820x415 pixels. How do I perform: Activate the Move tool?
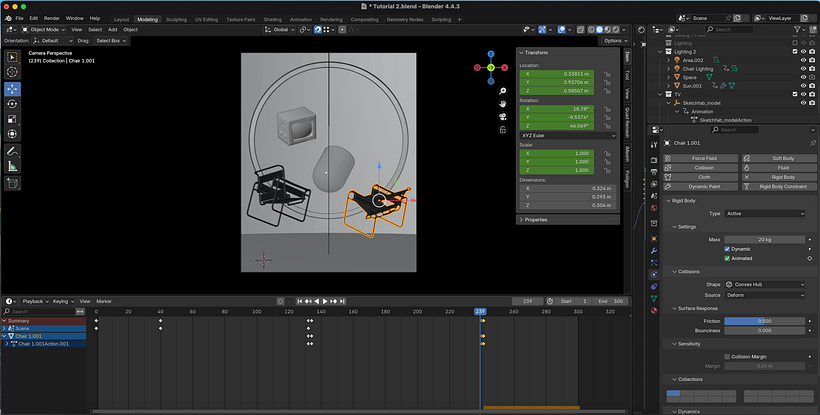(13, 89)
